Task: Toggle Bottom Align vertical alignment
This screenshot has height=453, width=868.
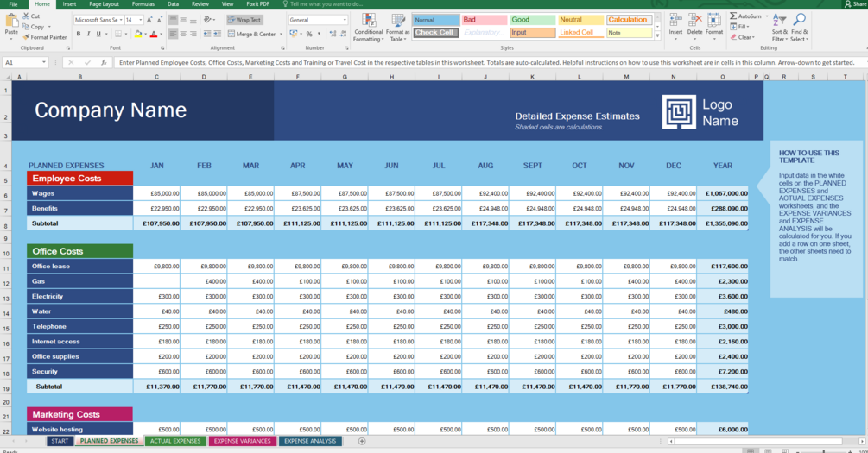Action: 193,20
